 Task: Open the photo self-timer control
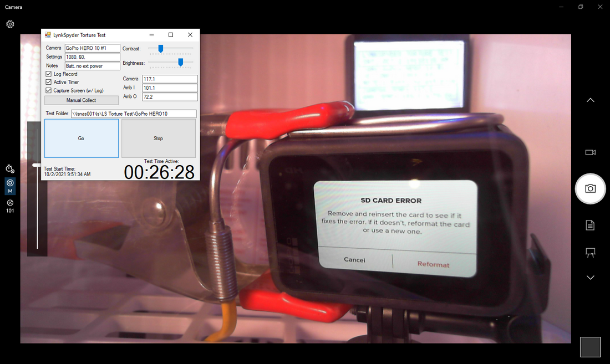[9, 168]
